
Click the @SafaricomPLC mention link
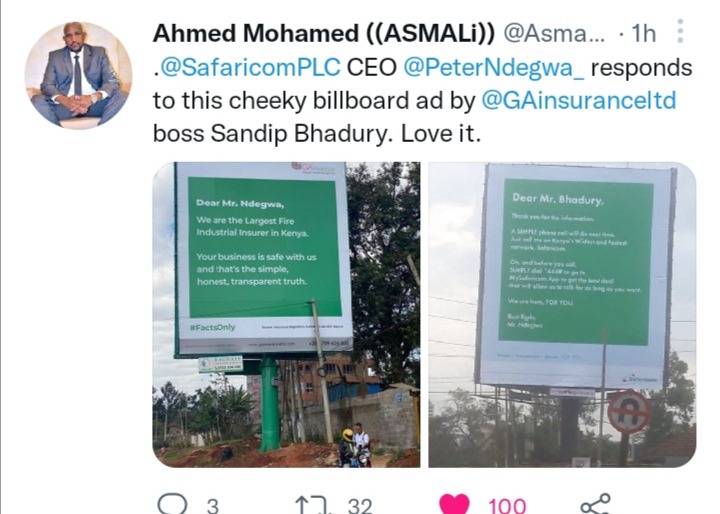click(x=250, y=68)
